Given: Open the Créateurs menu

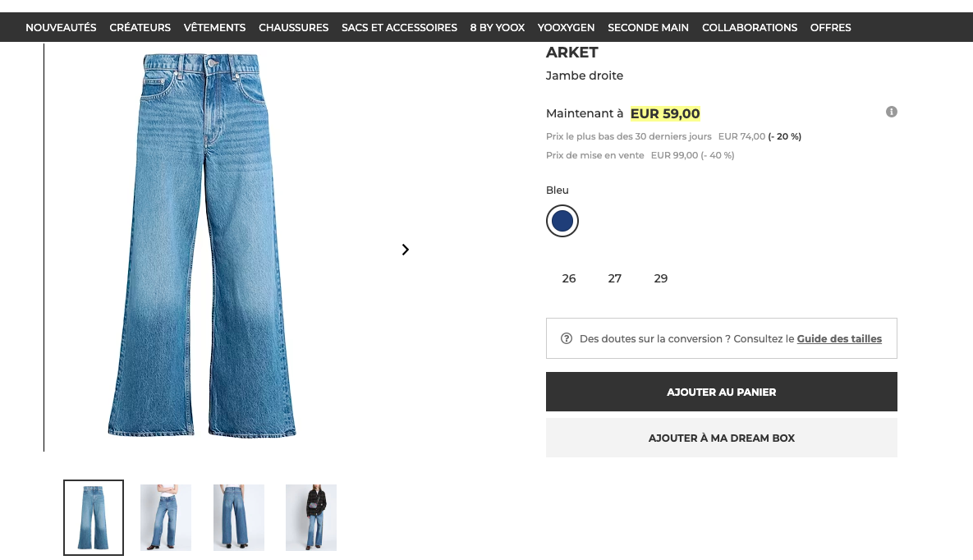Looking at the screenshot, I should point(140,27).
